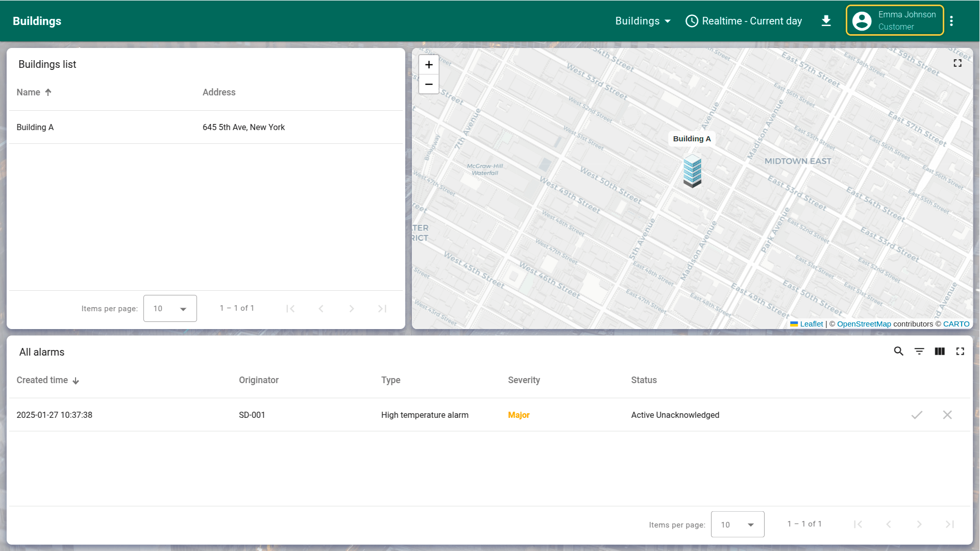Zoom out on the map

coord(429,84)
